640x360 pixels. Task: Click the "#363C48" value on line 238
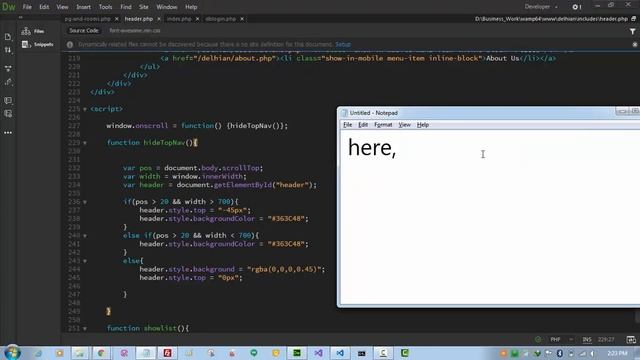pos(286,219)
